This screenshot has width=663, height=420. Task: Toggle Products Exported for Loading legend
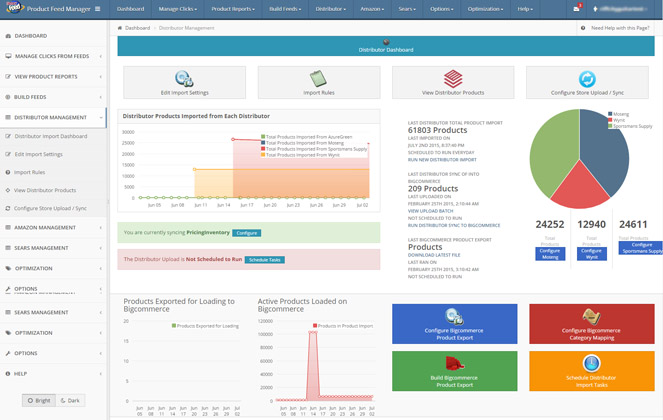click(x=205, y=326)
